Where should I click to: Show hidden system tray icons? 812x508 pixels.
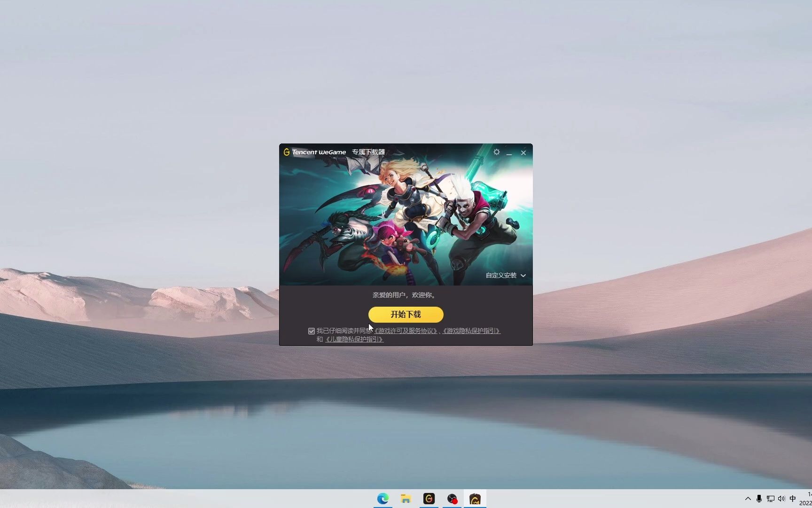coord(748,499)
